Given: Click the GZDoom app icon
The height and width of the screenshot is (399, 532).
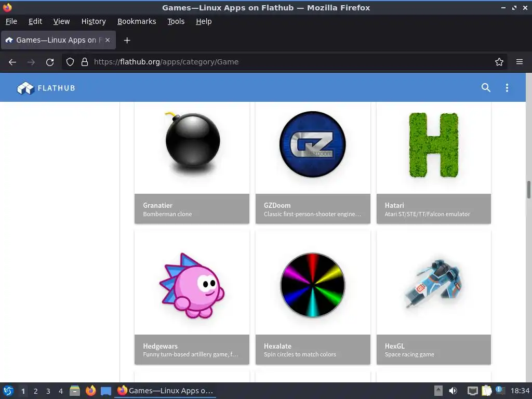Looking at the screenshot, I should [x=312, y=144].
